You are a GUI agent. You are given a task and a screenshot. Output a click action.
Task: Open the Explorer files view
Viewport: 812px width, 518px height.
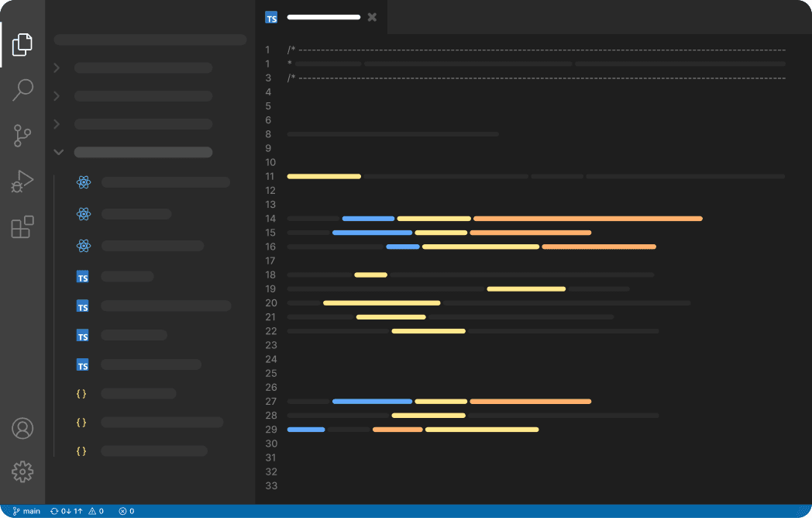(x=22, y=44)
